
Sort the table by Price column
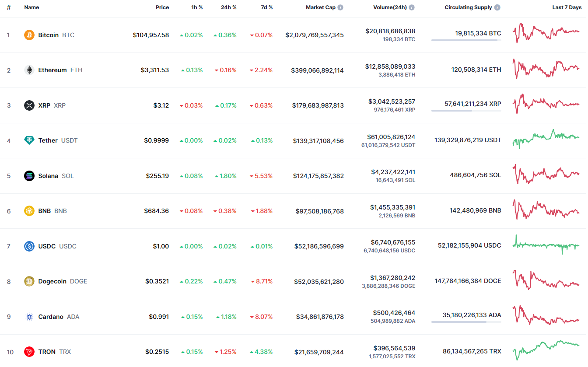pyautogui.click(x=162, y=7)
